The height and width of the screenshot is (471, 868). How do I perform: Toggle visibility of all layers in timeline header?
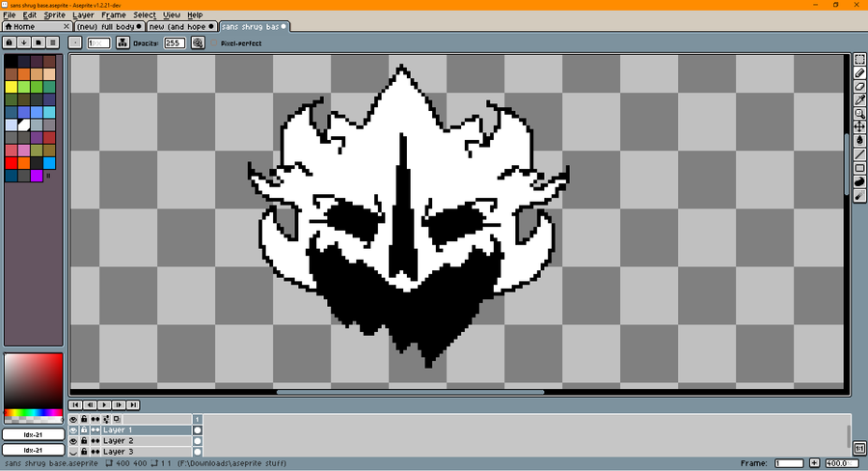[73, 420]
